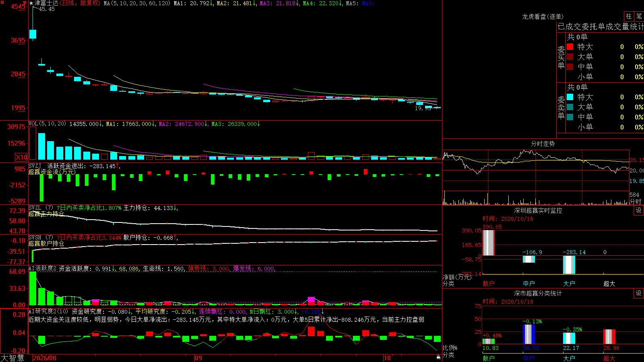Click the teal 中单 sell swatch
The image size is (644, 362).
(570, 117)
